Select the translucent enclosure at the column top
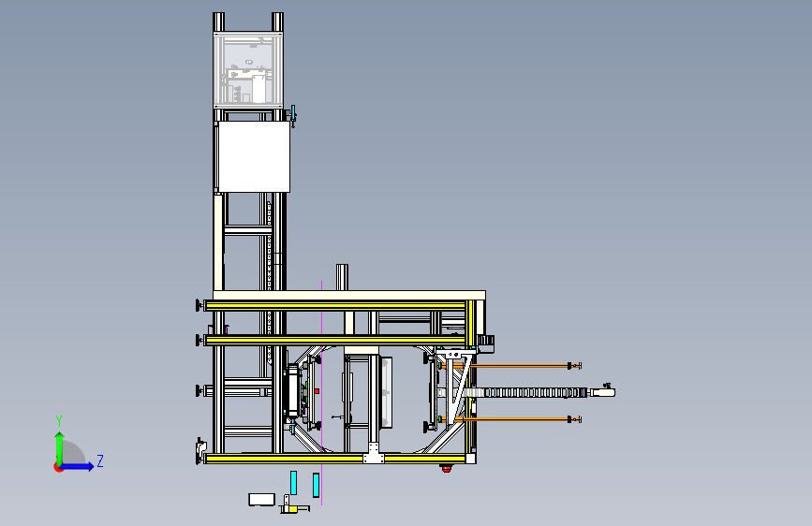812x526 pixels. [248, 70]
